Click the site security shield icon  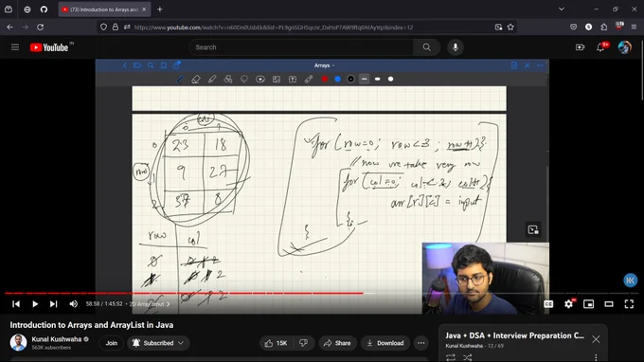103,27
